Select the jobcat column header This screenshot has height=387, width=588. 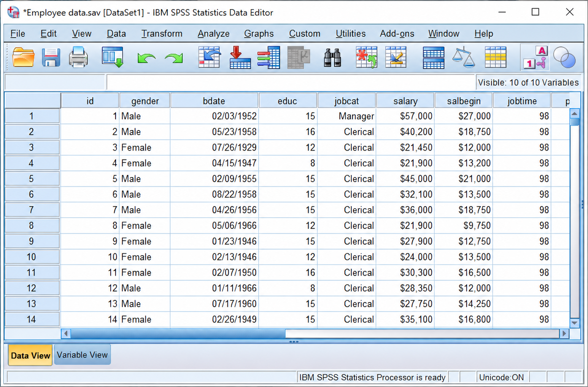click(x=346, y=101)
